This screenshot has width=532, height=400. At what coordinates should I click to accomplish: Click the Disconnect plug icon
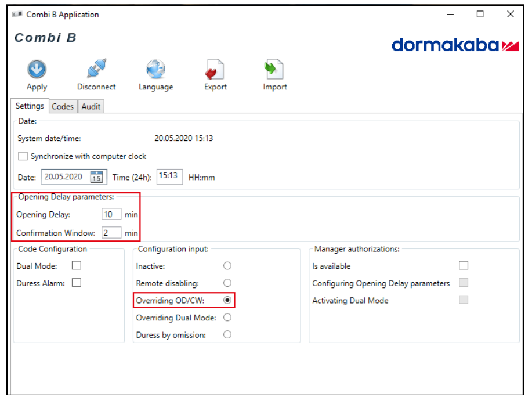96,70
